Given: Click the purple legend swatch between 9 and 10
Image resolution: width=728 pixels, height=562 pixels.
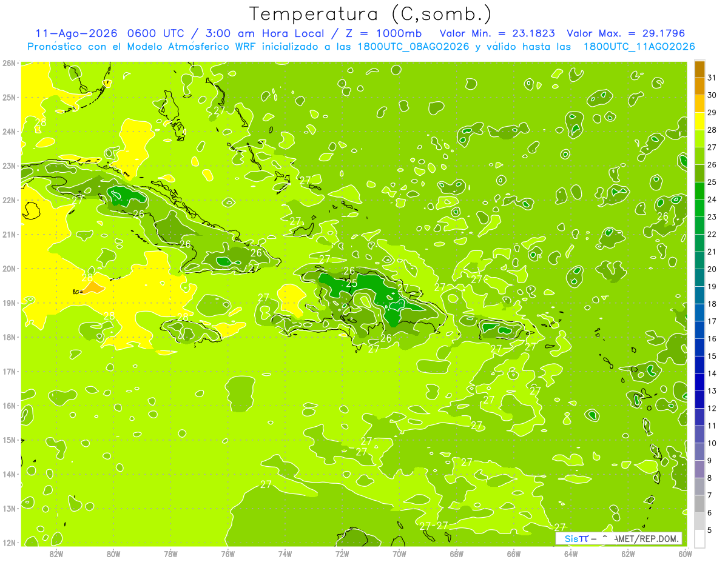Looking at the screenshot, I should click(x=700, y=452).
